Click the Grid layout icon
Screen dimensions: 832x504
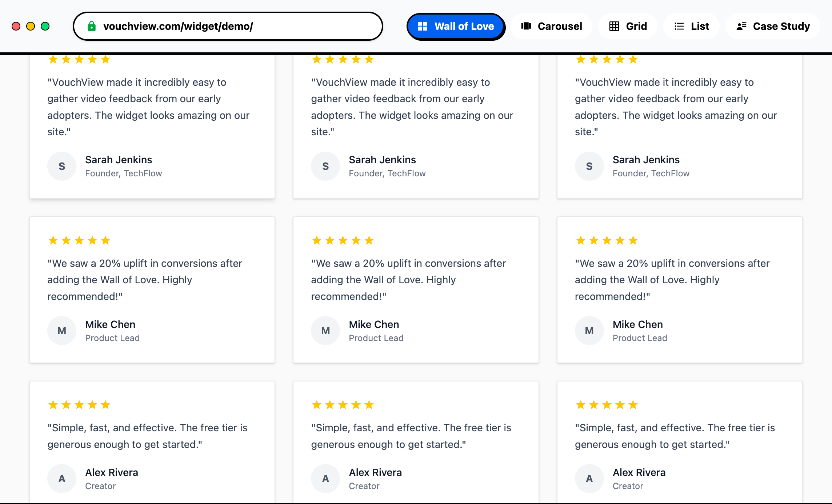point(614,26)
